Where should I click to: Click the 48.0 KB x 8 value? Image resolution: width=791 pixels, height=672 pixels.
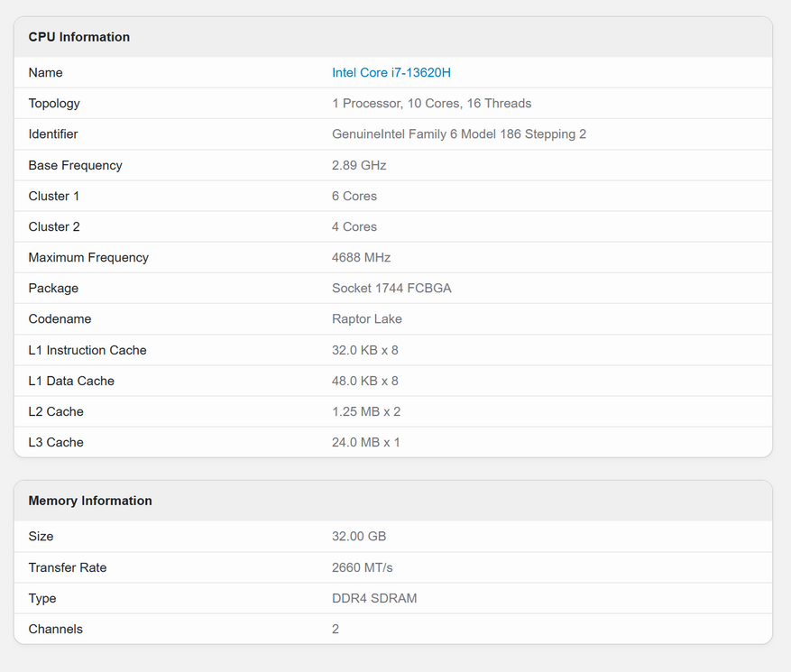(x=365, y=381)
